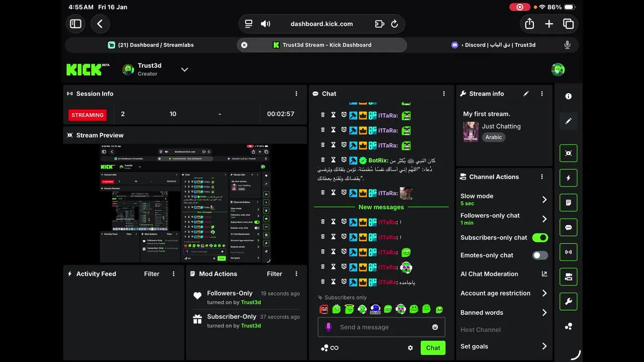Timeout BotRix using the hourglass icon
This screenshot has width=644, height=362.
[333, 160]
